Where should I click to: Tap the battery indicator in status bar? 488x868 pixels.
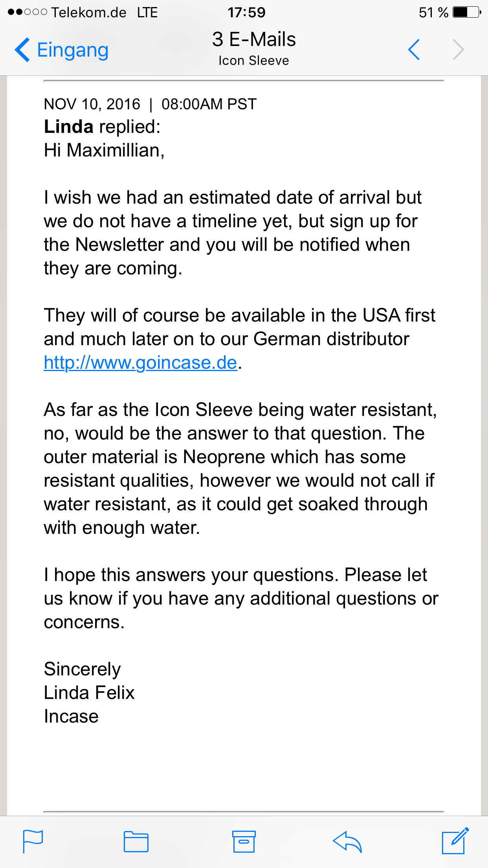pyautogui.click(x=467, y=12)
